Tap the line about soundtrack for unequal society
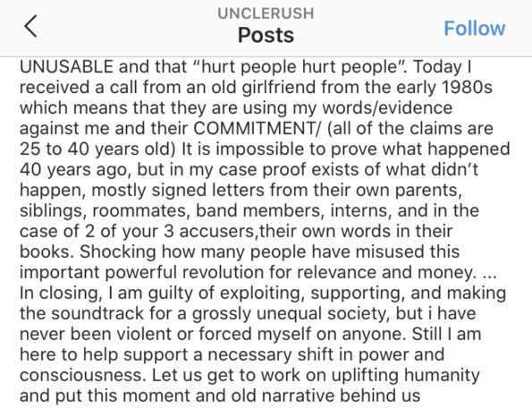This screenshot has width=532, height=417. pyautogui.click(x=248, y=314)
